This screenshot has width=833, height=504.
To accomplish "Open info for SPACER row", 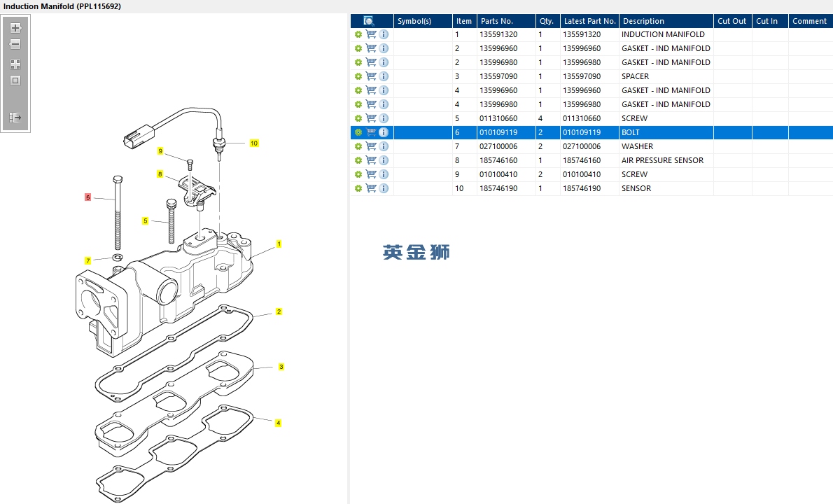I will coord(384,76).
